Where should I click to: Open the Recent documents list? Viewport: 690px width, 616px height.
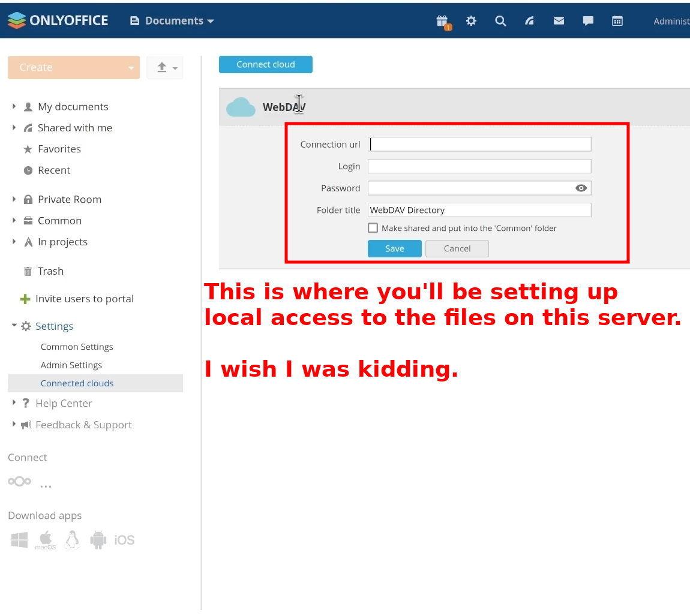pos(54,170)
